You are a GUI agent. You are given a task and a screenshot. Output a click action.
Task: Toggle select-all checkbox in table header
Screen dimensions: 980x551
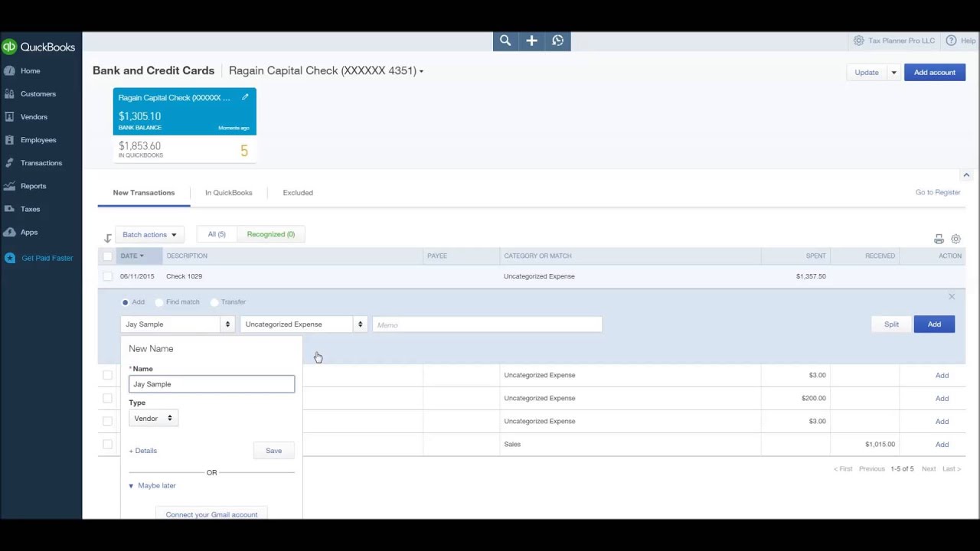tap(107, 256)
